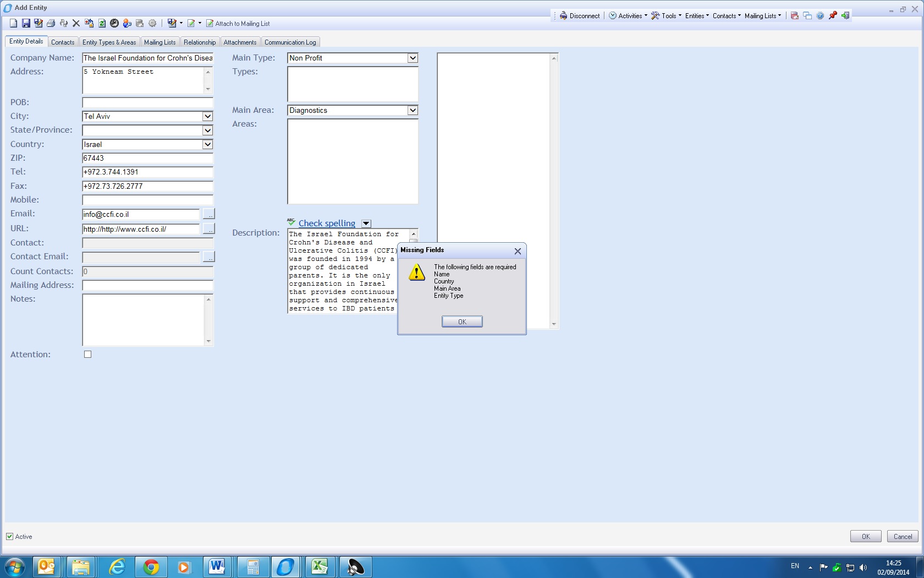The width and height of the screenshot is (924, 578).
Task: Click OK in the Missing Fields dialog
Action: pos(462,321)
